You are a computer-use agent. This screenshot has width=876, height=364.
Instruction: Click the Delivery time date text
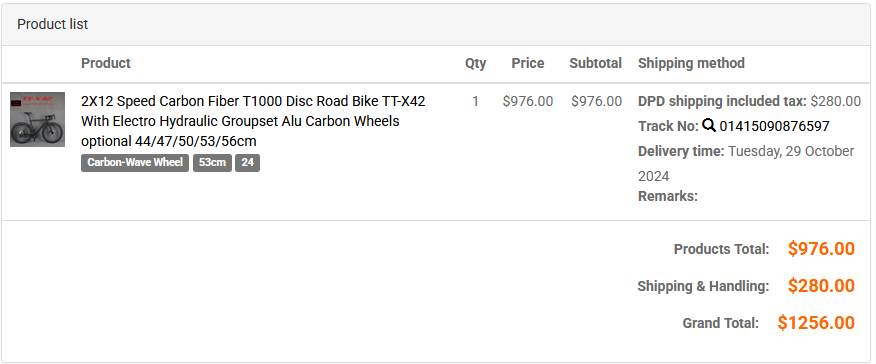pyautogui.click(x=746, y=164)
